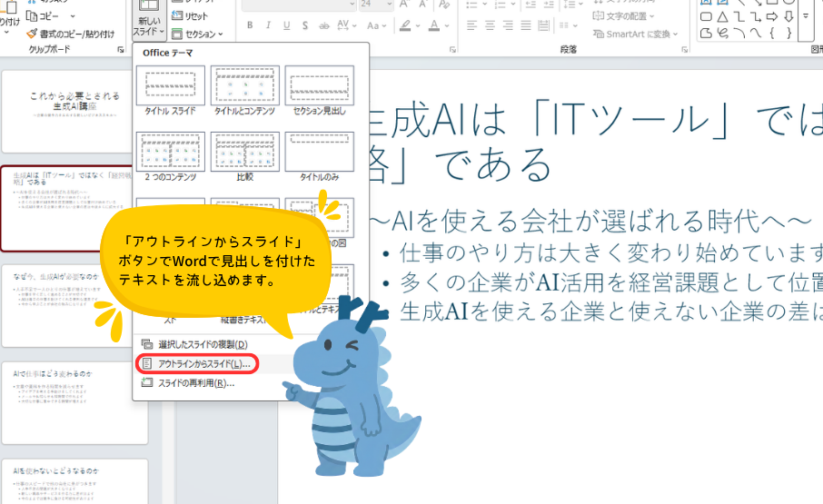Toggle Align Right for paragraph

point(508,25)
